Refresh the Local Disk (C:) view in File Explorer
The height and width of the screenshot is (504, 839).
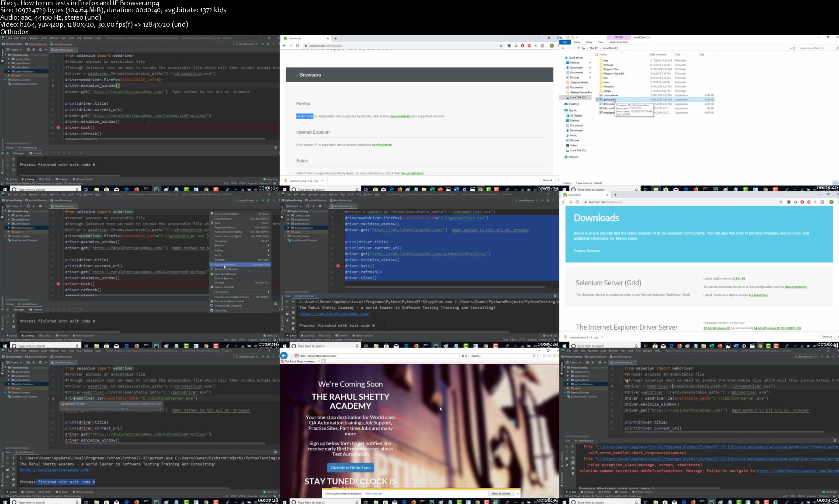(794, 48)
